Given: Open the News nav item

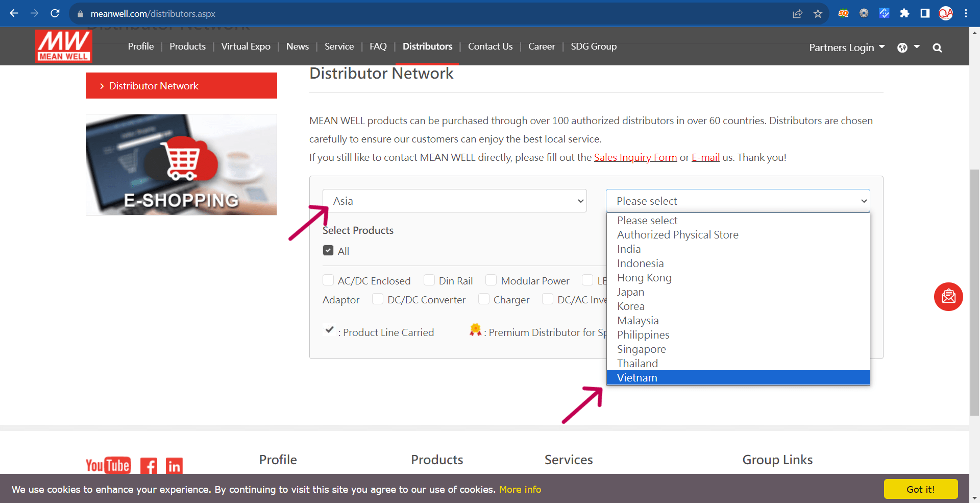Looking at the screenshot, I should [298, 46].
